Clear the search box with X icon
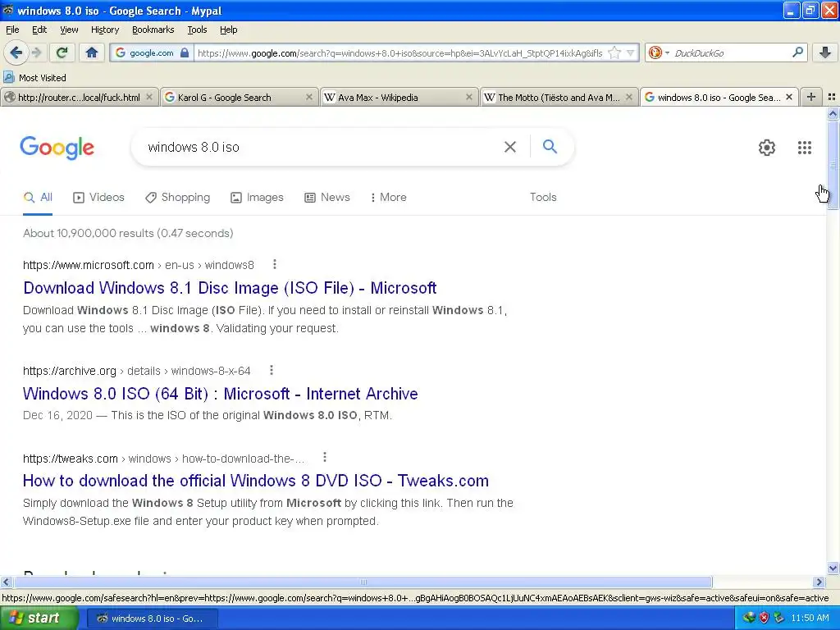The height and width of the screenshot is (630, 840). (510, 147)
